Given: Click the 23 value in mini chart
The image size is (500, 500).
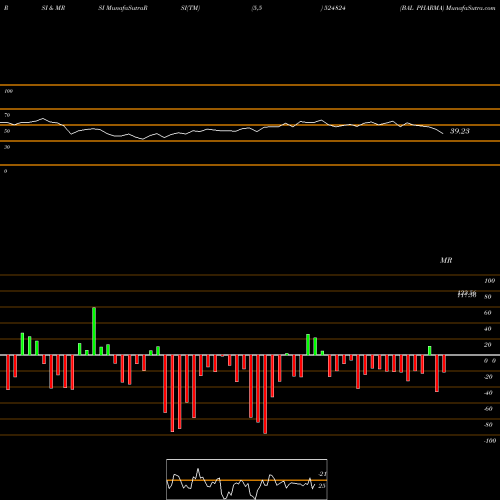Looking at the screenshot, I should (322, 486).
